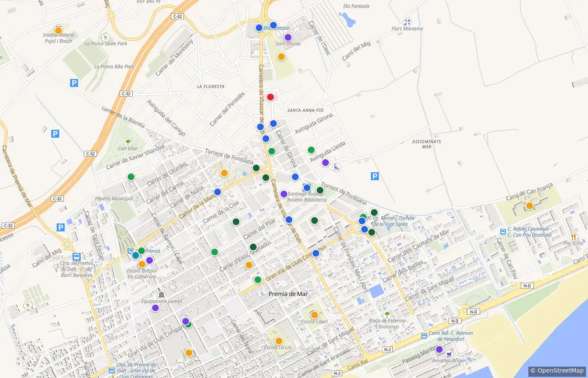Click the La Poma Skate Park sports icon
Image resolution: width=588 pixels, height=378 pixels.
pos(105,37)
